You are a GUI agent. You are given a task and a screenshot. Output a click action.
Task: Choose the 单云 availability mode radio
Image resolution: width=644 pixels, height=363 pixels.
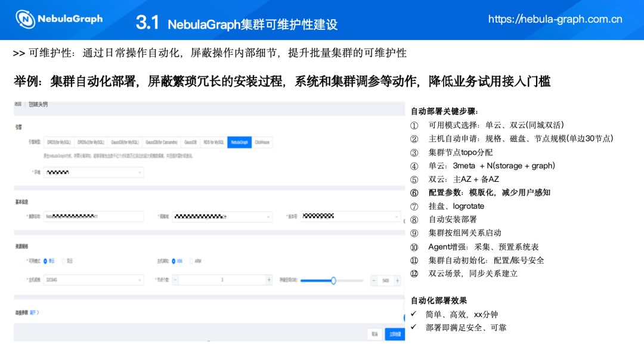coord(45,261)
